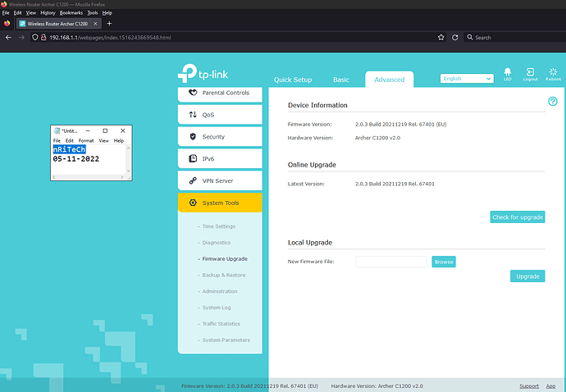Expand the VPN Server section
This screenshot has height=392, width=566.
[220, 180]
